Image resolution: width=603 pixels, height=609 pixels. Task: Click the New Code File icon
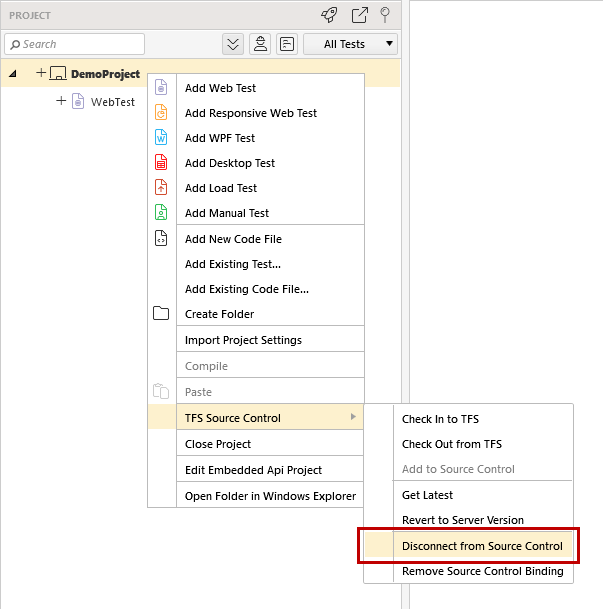pos(161,238)
